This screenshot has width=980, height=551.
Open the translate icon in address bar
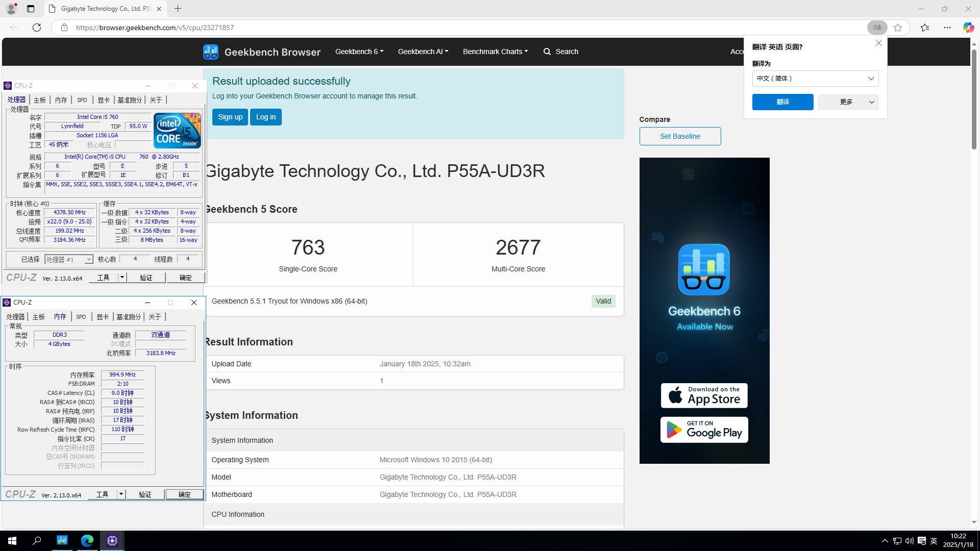pos(877,28)
